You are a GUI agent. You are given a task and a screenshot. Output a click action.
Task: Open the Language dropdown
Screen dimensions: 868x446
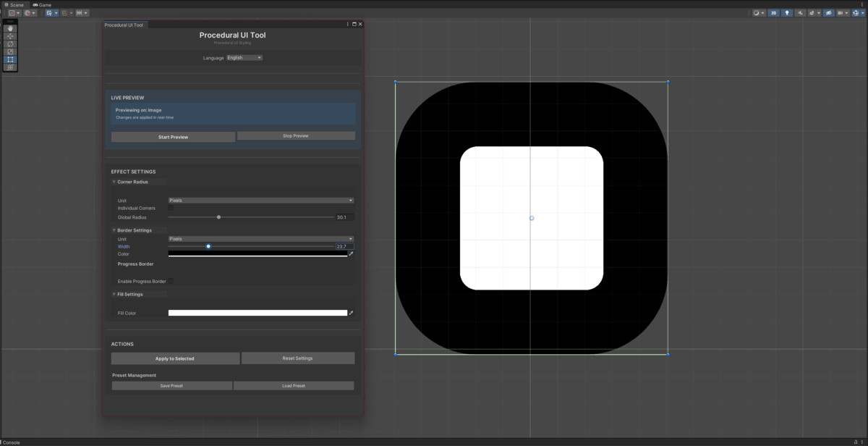pyautogui.click(x=244, y=57)
